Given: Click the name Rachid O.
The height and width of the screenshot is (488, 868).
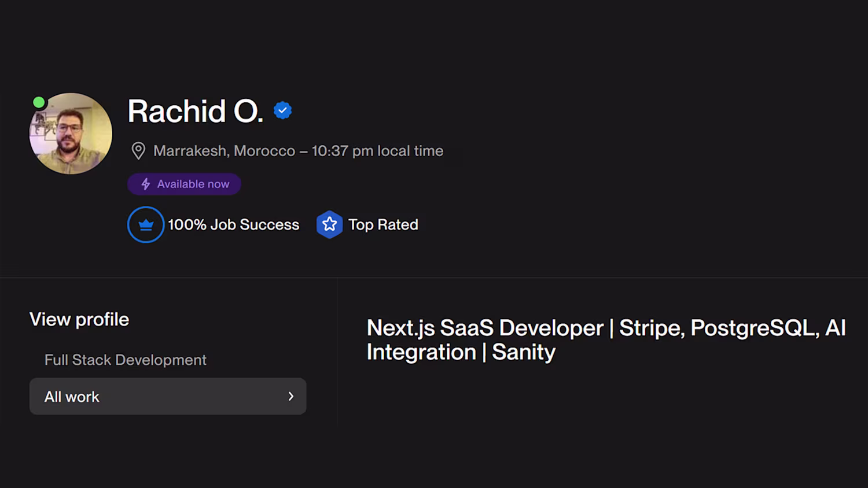Looking at the screenshot, I should pyautogui.click(x=195, y=111).
